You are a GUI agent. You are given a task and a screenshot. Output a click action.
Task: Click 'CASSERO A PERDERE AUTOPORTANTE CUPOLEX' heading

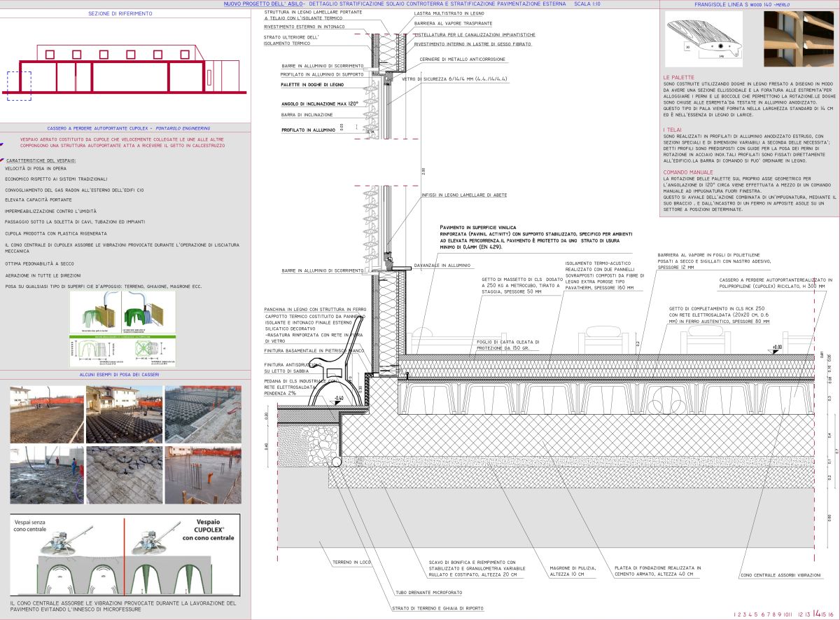pos(97,129)
